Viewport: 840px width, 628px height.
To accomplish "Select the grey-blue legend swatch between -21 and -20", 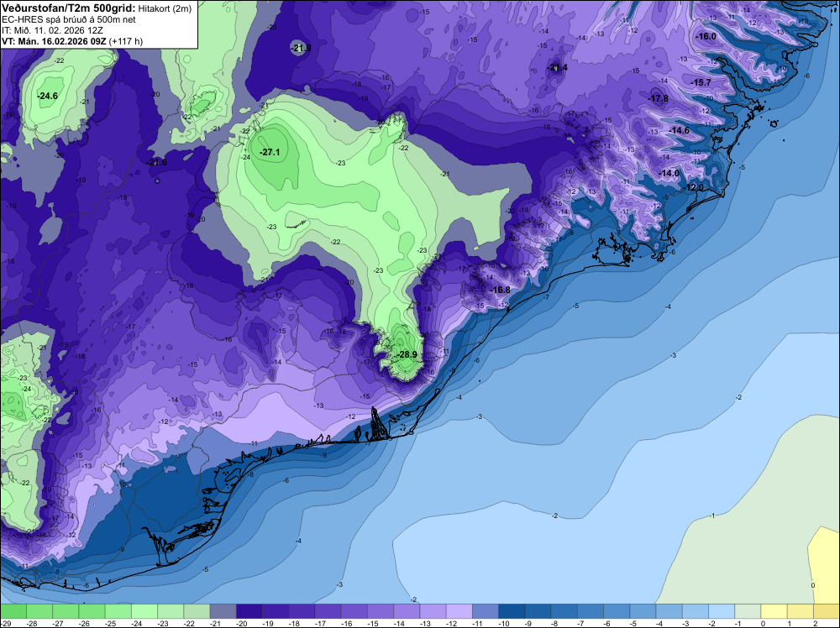I will (223, 611).
